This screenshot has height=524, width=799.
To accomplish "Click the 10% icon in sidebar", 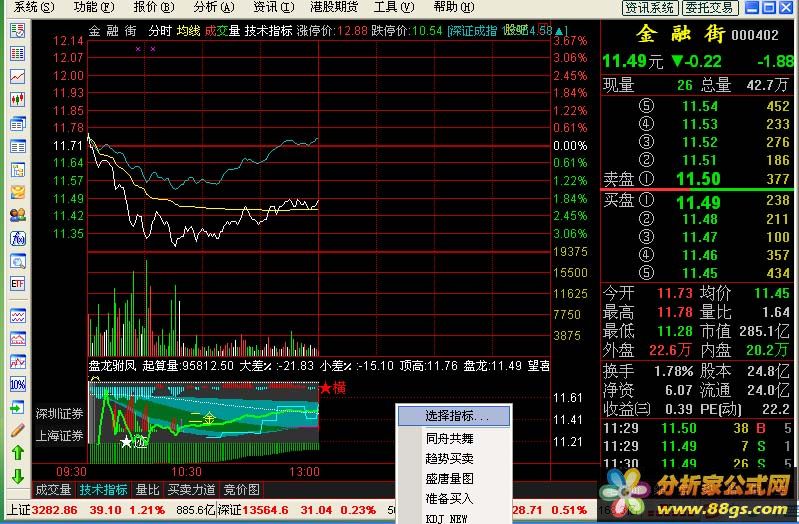I will pos(17,384).
